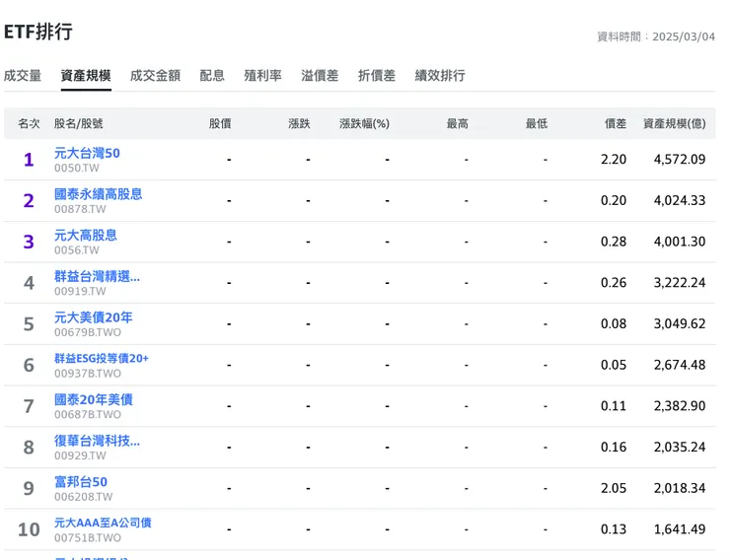The height and width of the screenshot is (560, 730).
Task: Open the 元大美債20年 ETF link
Action: [93, 317]
